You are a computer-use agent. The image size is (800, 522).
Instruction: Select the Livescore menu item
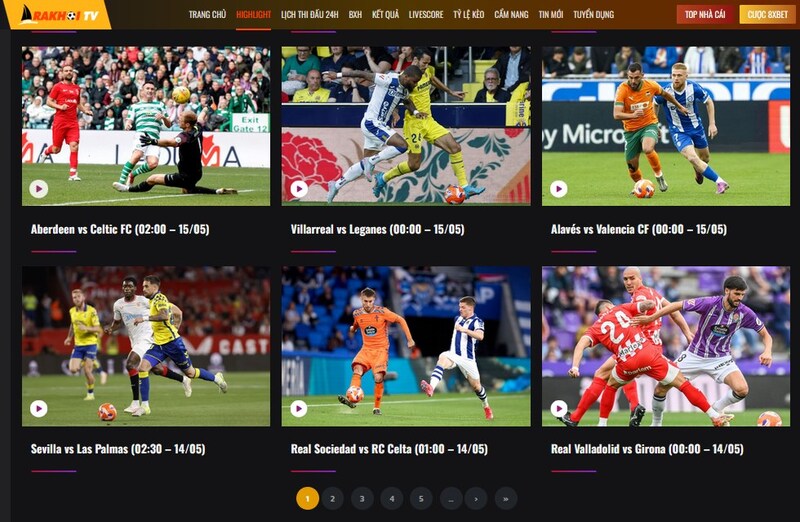tap(426, 14)
